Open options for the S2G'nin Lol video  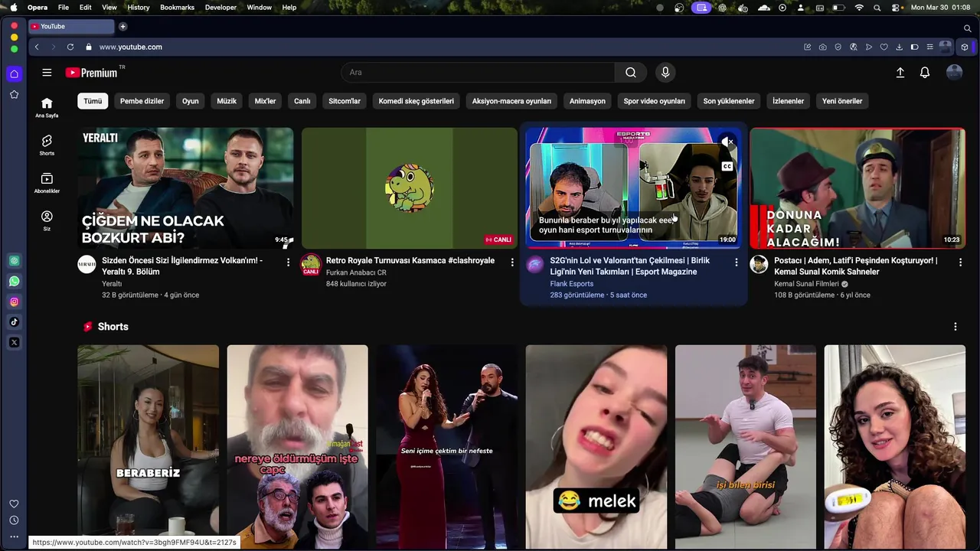click(736, 262)
